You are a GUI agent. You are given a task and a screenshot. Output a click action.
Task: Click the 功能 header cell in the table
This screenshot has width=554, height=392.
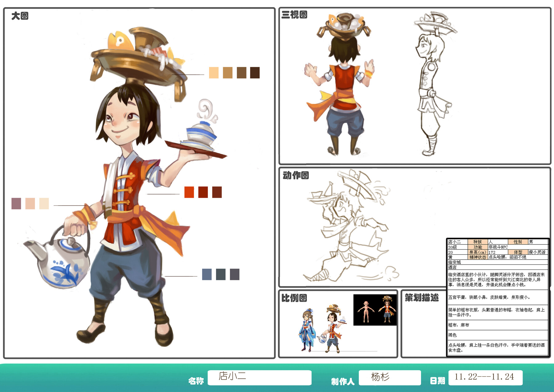[478, 247]
